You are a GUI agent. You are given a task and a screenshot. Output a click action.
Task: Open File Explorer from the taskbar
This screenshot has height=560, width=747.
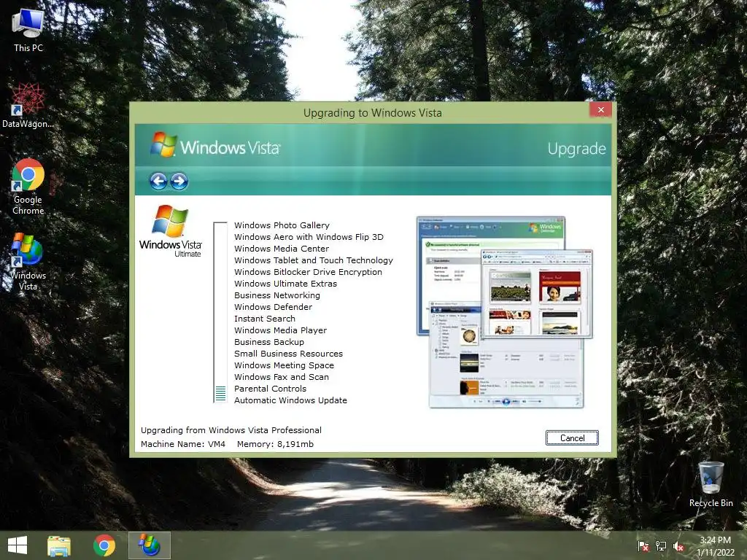pos(59,545)
